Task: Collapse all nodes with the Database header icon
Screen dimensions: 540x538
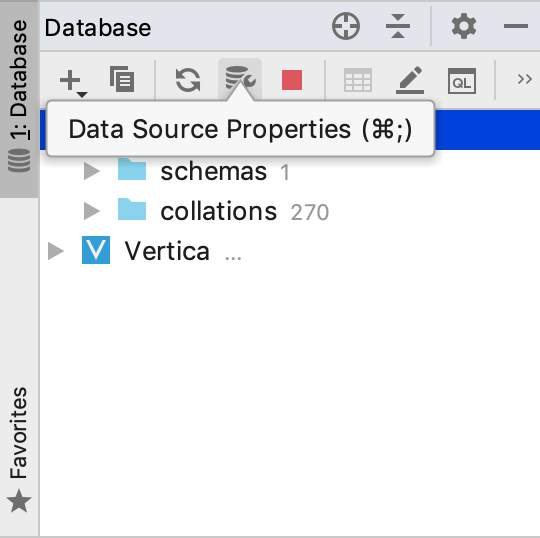Action: 398,26
